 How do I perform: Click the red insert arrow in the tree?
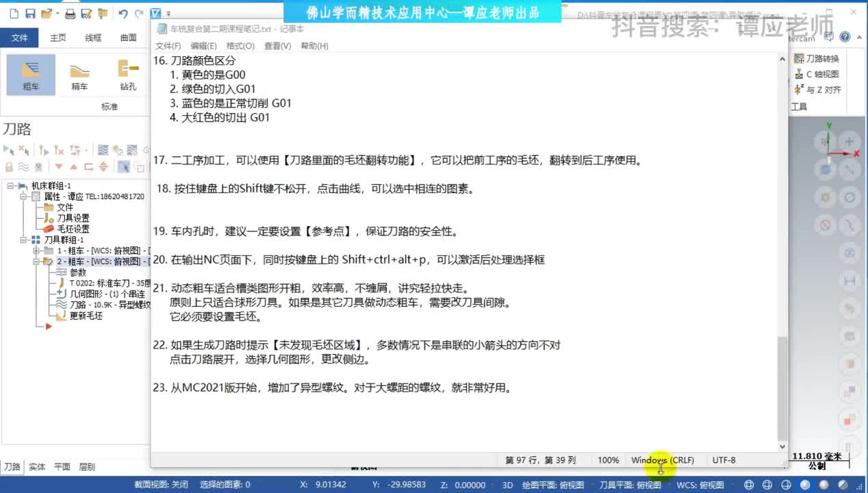49,327
